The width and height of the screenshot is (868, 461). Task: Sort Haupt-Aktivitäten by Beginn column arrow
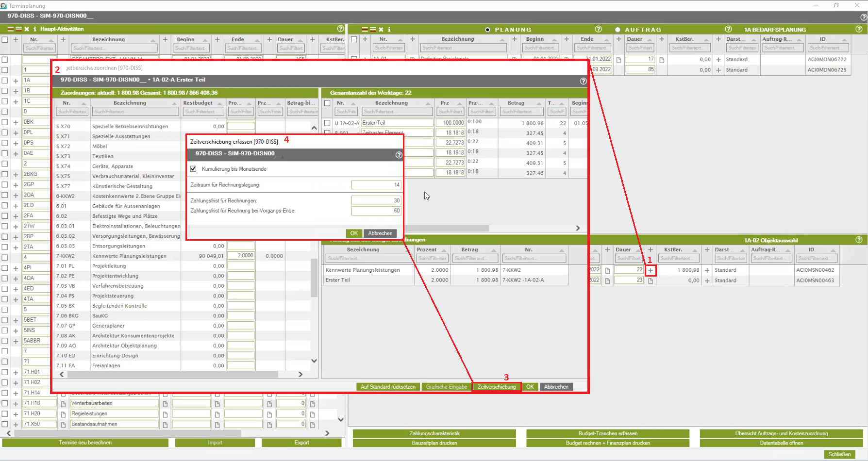[x=205, y=40]
